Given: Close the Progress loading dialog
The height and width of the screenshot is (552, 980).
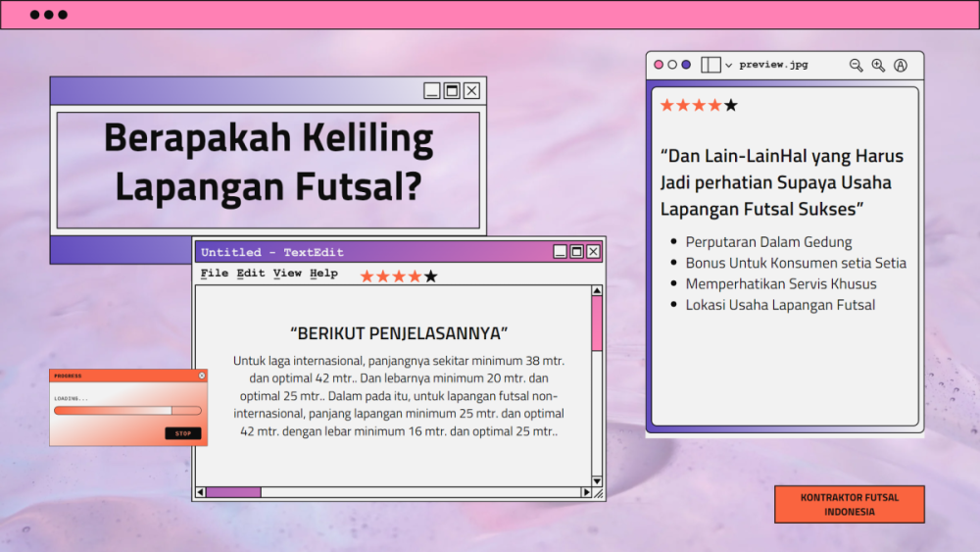Looking at the screenshot, I should point(202,376).
